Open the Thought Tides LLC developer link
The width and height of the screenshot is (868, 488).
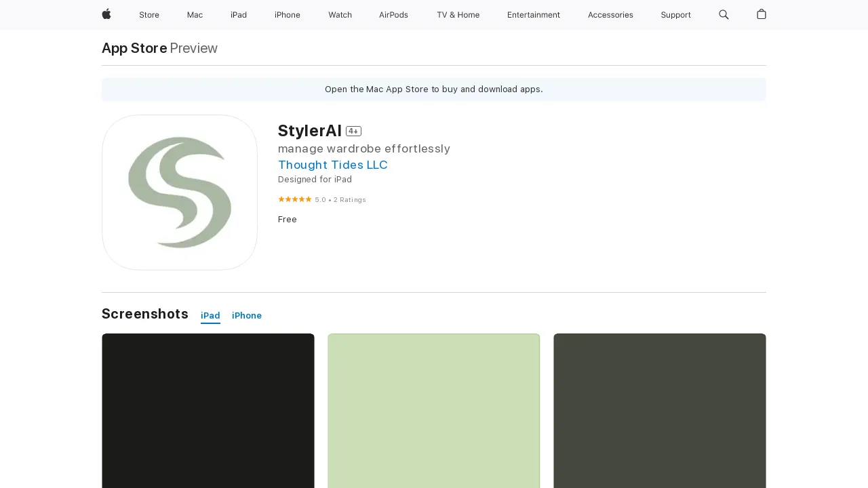pyautogui.click(x=333, y=165)
